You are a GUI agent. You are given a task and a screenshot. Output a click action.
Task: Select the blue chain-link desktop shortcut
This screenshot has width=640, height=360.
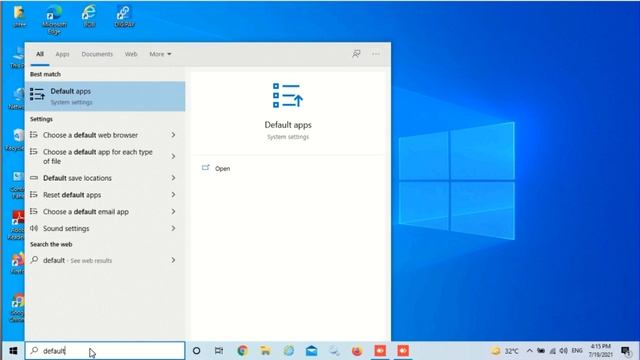(124, 16)
